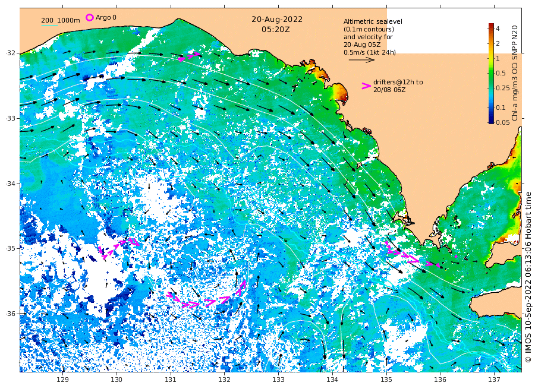The height and width of the screenshot is (392, 535).
Task: Click colorbar tick value 0.5
Action: click(501, 73)
